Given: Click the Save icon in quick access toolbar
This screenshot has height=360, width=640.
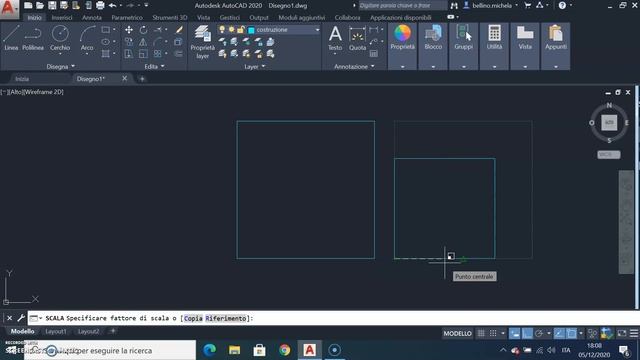Looking at the screenshot, I should [52, 5].
